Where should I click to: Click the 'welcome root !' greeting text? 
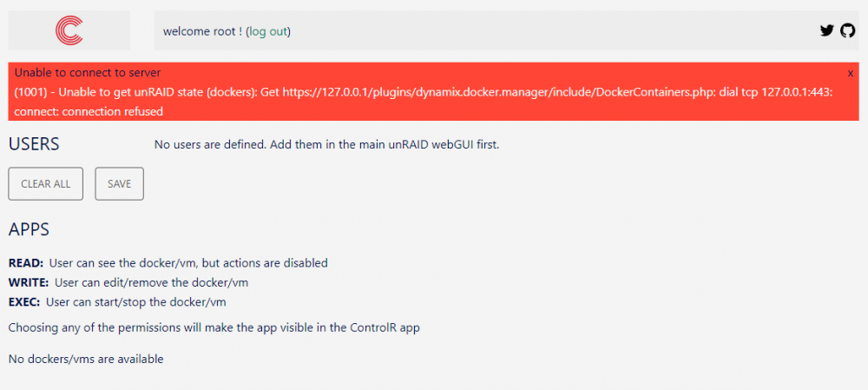(x=202, y=31)
